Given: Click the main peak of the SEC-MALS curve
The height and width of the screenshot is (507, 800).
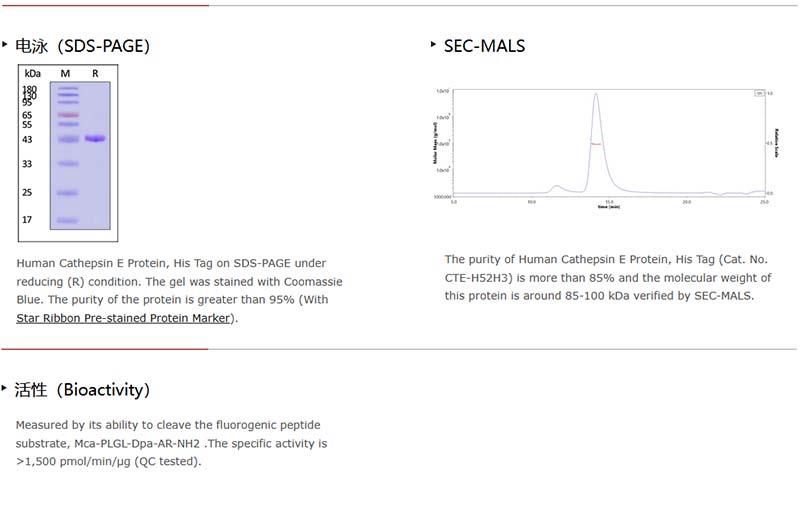Looking at the screenshot, I should [596, 97].
